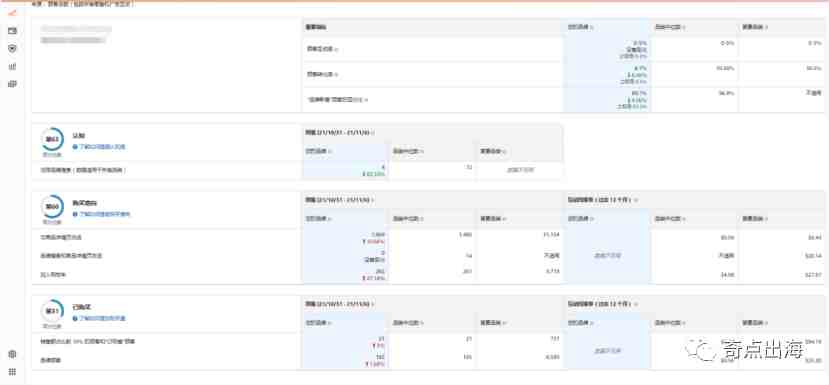Open the nine-dot apps grid icon
The width and height of the screenshot is (829, 385).
coord(12,372)
